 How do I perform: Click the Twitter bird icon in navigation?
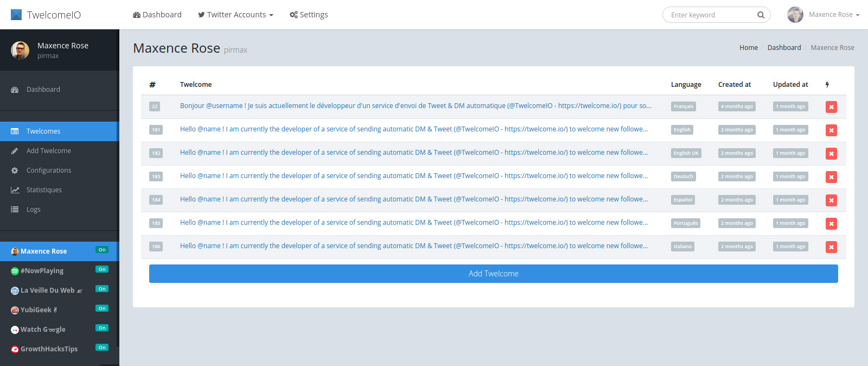[x=201, y=15]
